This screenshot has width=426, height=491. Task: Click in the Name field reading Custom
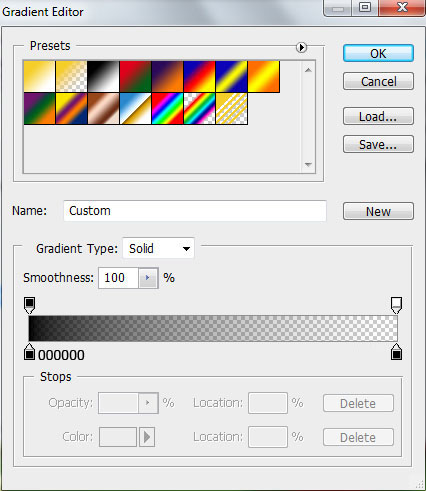pos(195,211)
